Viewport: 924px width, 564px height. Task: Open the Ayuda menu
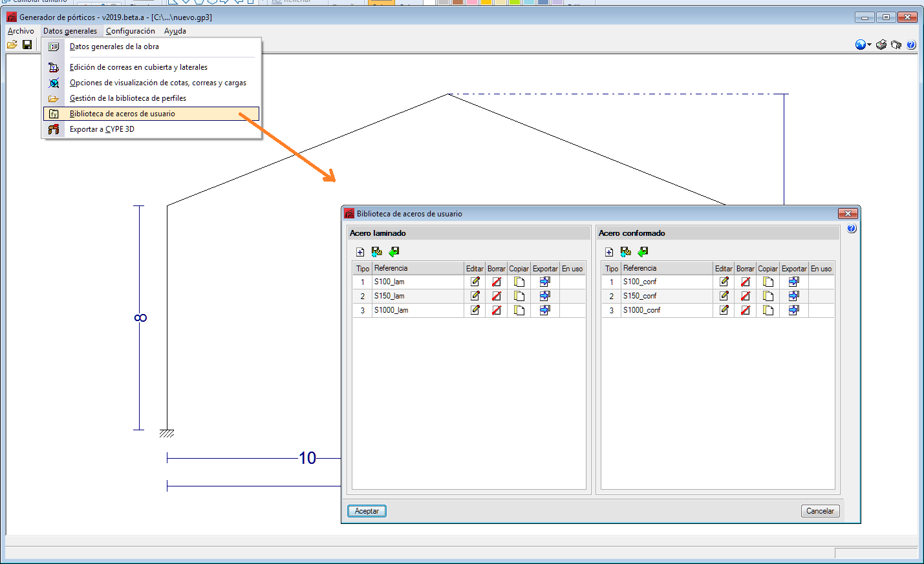point(175,31)
